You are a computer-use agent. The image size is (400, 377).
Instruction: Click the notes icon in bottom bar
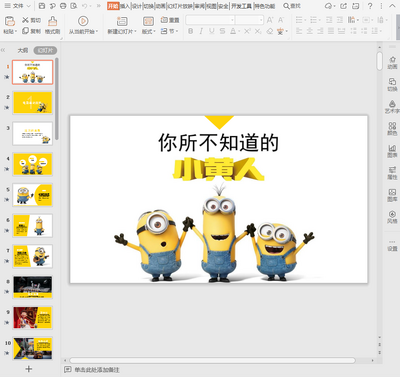click(x=67, y=369)
